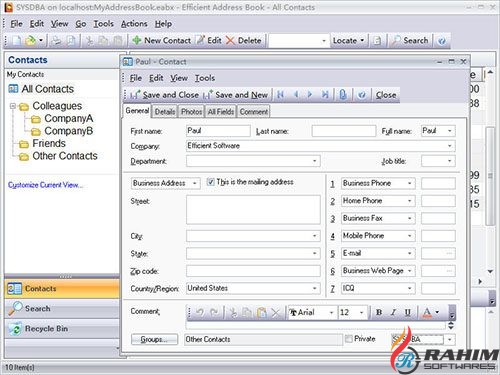500x375 pixels.
Task: Go to next contact record arrow
Action: (x=310, y=95)
